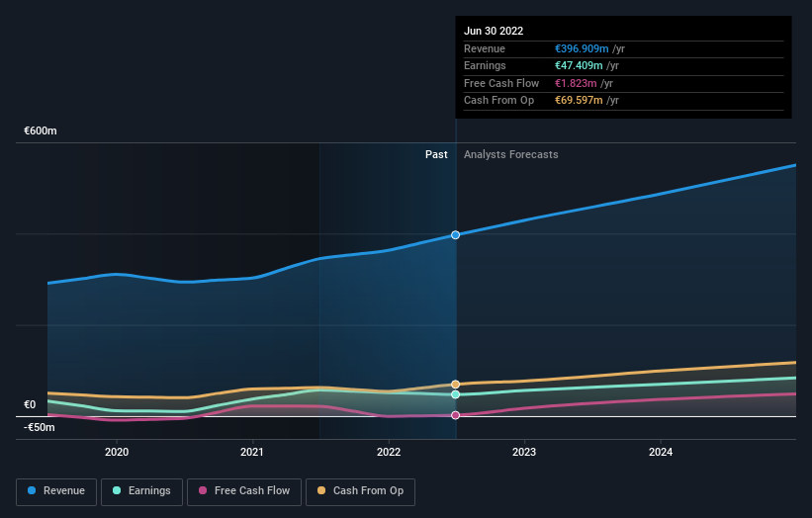This screenshot has width=812, height=518.
Task: Click the Past label on chart
Action: pos(436,155)
